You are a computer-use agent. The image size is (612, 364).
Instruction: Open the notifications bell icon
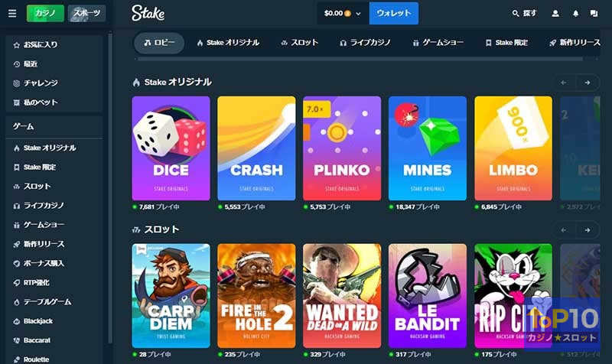click(575, 13)
